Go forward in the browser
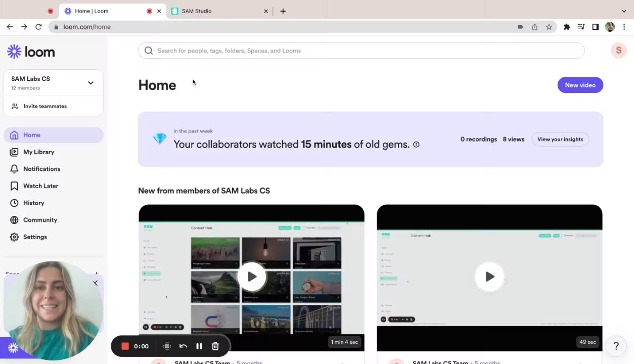Image resolution: width=634 pixels, height=364 pixels. (24, 27)
